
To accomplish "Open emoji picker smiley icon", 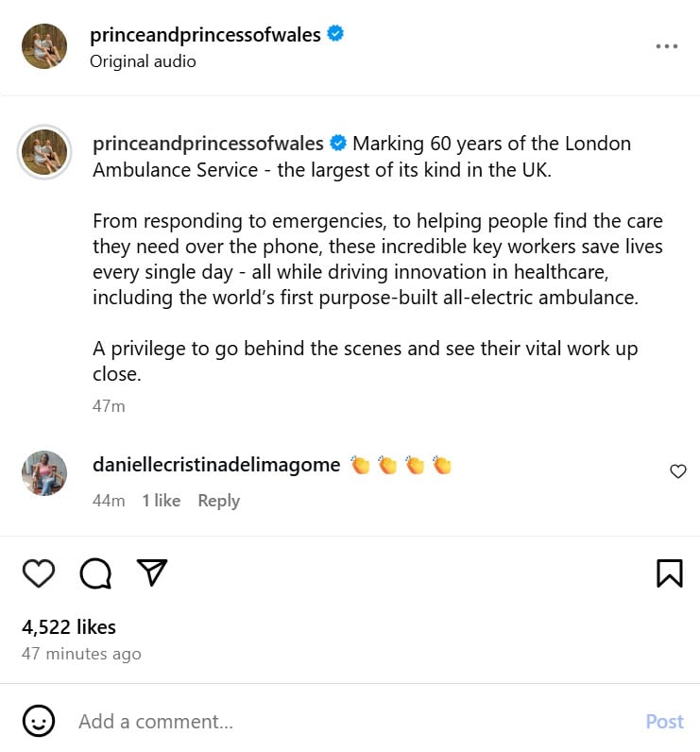I will 39,722.
